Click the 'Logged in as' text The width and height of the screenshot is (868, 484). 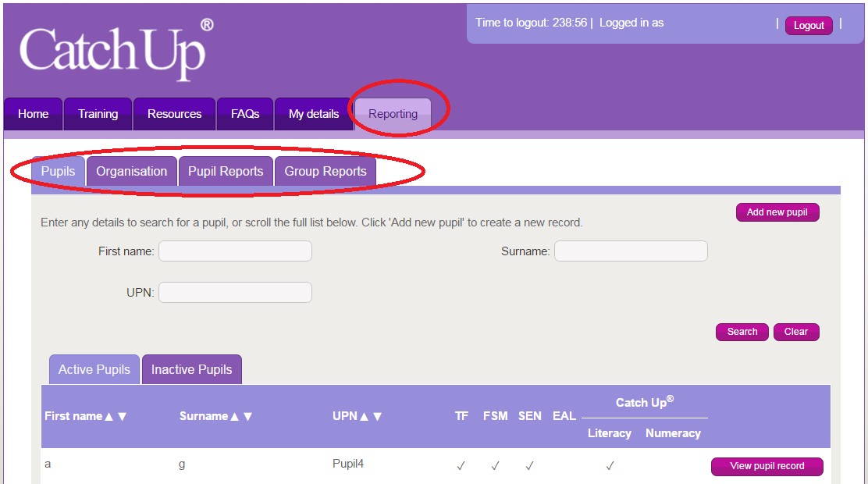pos(631,23)
